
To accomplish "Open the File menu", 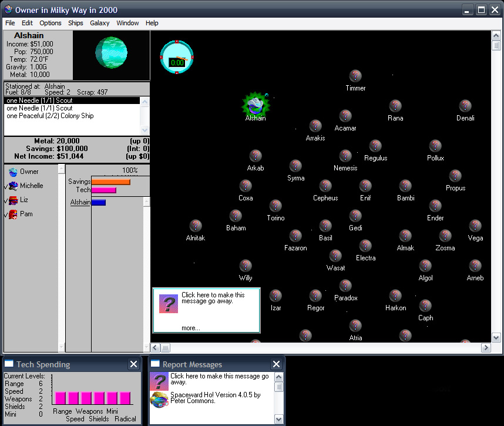I will [x=10, y=23].
